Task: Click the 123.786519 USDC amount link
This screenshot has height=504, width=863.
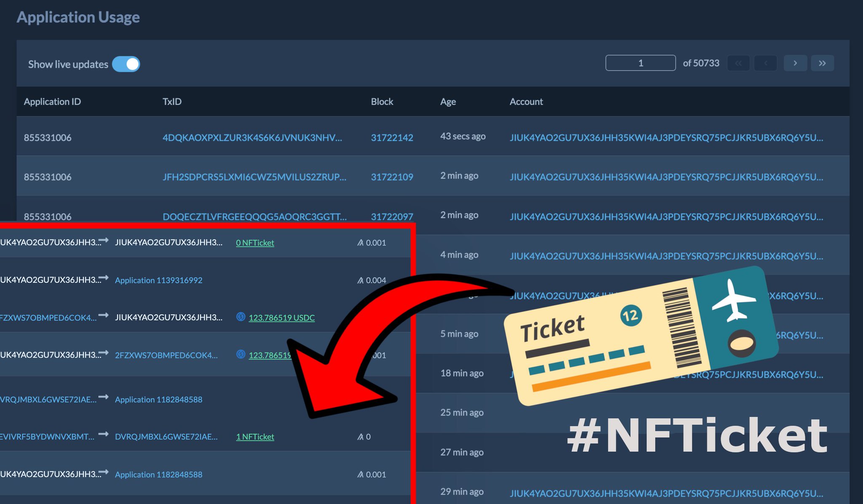Action: (281, 318)
